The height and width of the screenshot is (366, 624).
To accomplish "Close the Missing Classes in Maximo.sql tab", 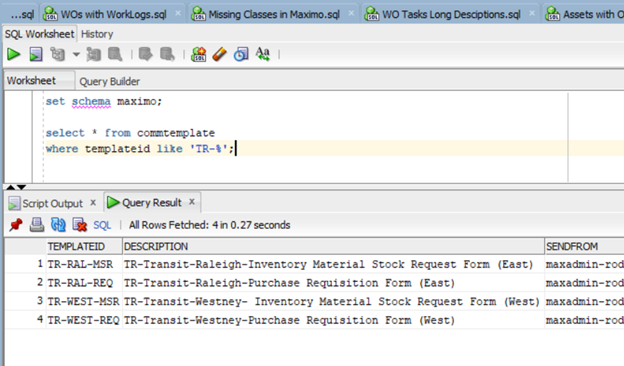I will pyautogui.click(x=351, y=14).
